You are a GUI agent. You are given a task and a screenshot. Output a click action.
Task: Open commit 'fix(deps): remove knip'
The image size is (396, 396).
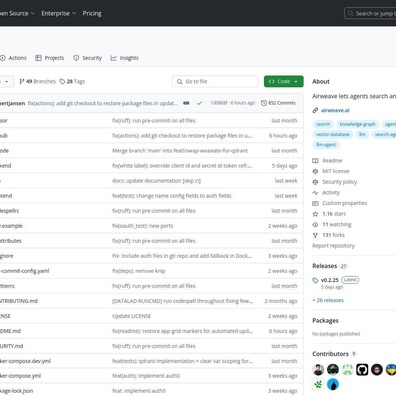pyautogui.click(x=139, y=271)
